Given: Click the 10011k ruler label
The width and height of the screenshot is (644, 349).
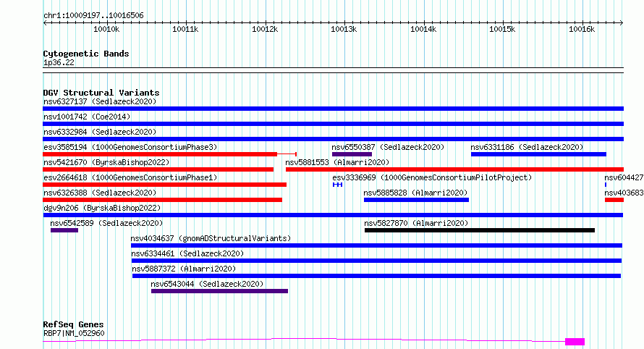Looking at the screenshot, I should 185,29.
